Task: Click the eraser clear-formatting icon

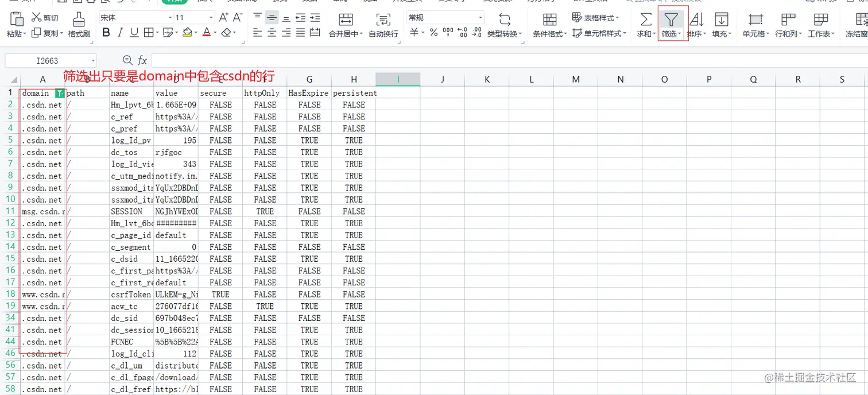Action: tap(226, 33)
